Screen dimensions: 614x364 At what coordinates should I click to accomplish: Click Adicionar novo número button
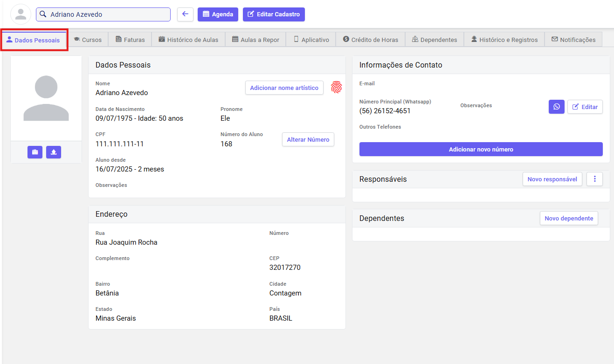[x=481, y=149]
